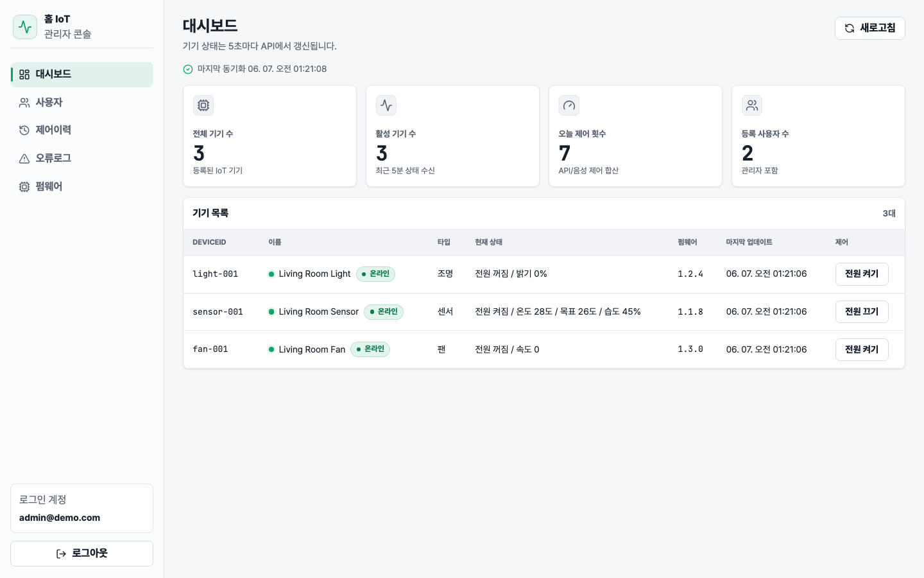Click status text 전원 꺼짐 / 속도 0
The width and height of the screenshot is (924, 578).
tap(507, 349)
